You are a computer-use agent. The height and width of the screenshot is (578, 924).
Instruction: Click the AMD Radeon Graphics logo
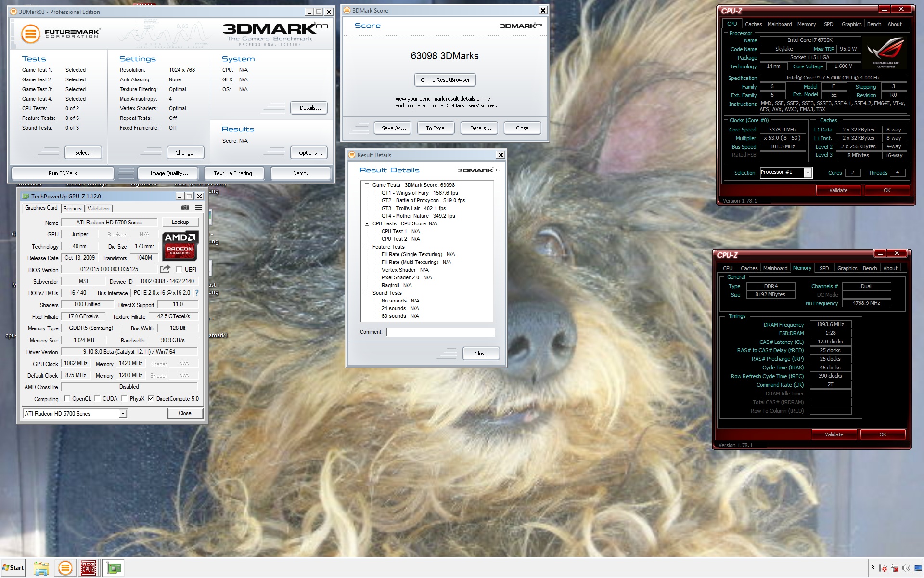coord(180,246)
